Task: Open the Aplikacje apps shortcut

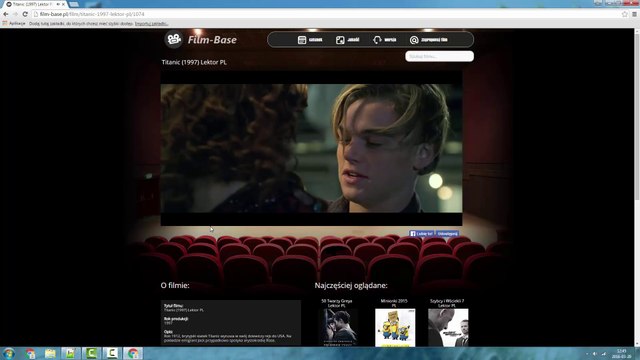Action: [14, 23]
